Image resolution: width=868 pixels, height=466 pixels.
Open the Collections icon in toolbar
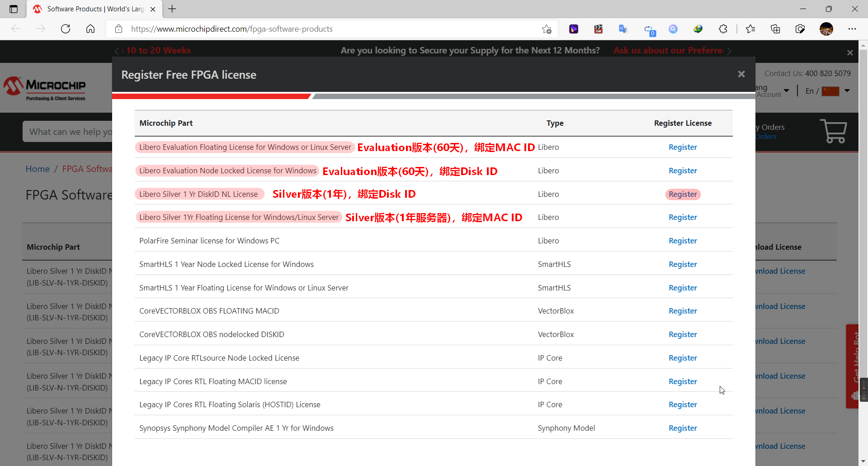pyautogui.click(x=775, y=29)
